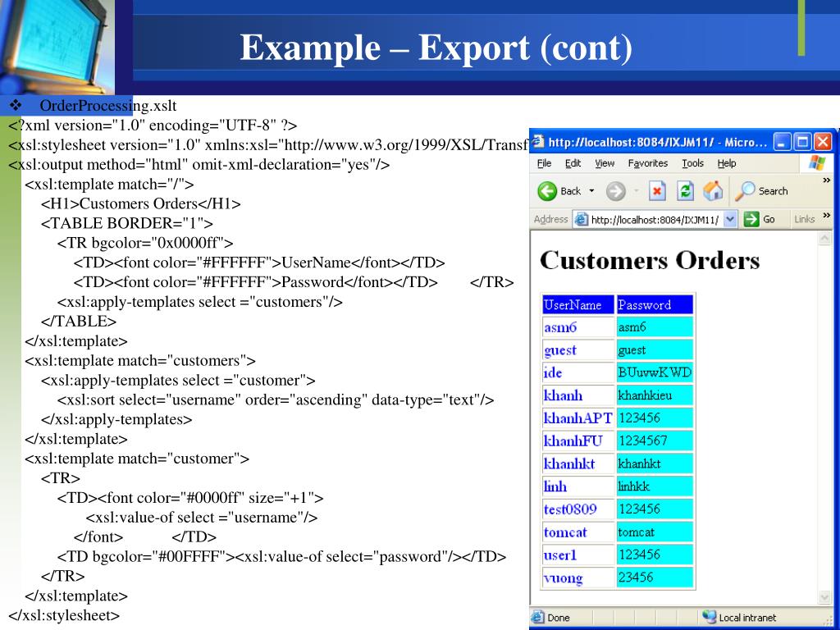Click the Customers Orders heading

point(650,260)
